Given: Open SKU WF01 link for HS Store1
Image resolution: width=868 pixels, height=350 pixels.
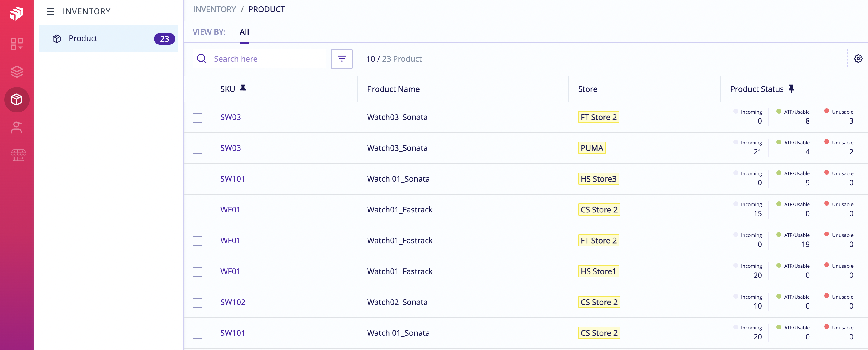Looking at the screenshot, I should click(230, 271).
